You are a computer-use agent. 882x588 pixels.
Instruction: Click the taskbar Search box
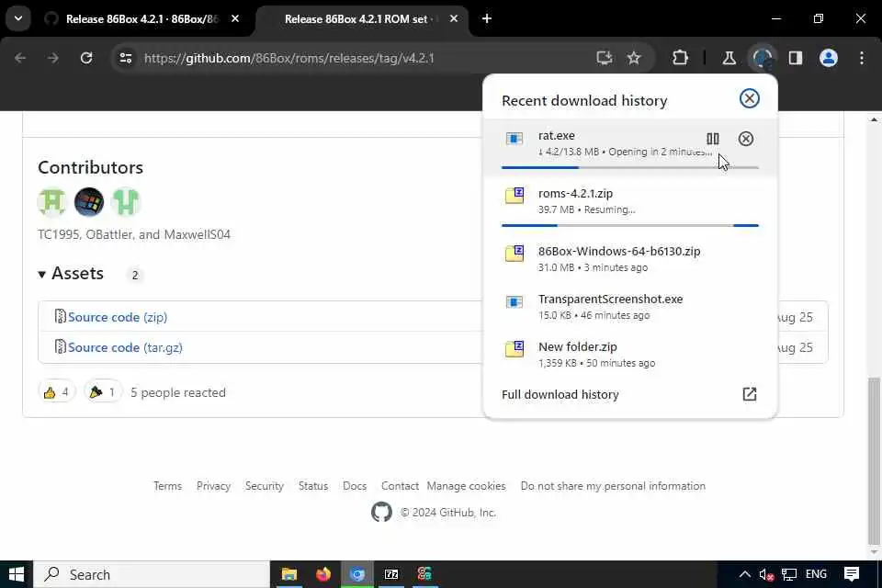coord(152,574)
